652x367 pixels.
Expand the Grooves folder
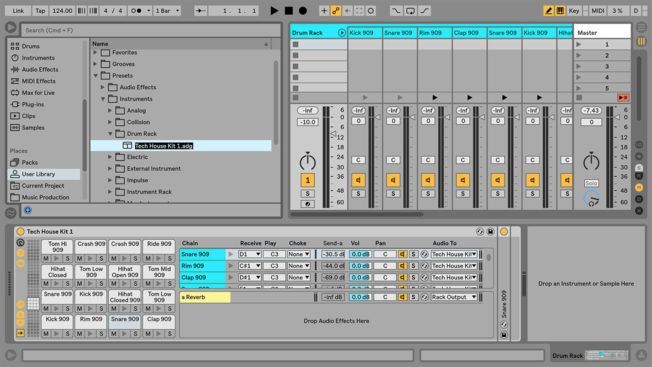(x=96, y=64)
